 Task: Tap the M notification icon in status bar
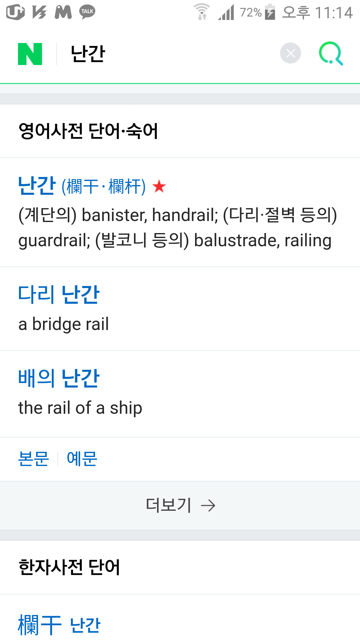point(63,12)
